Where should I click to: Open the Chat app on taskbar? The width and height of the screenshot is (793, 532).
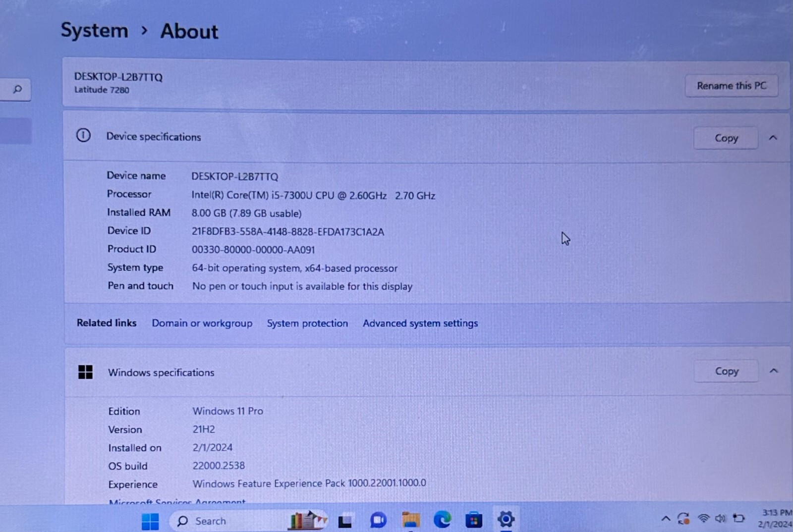coord(378,520)
